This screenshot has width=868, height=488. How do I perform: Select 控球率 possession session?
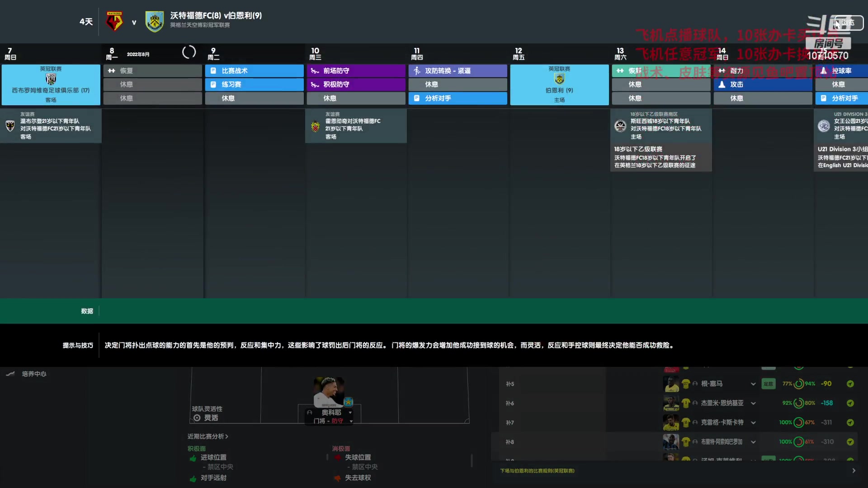point(842,70)
